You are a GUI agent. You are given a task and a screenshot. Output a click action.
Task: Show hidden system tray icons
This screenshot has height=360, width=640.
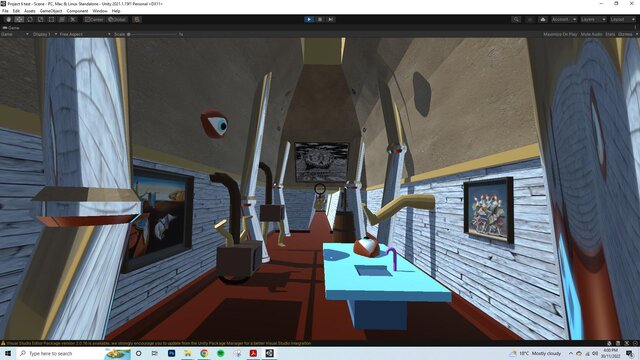point(571,353)
